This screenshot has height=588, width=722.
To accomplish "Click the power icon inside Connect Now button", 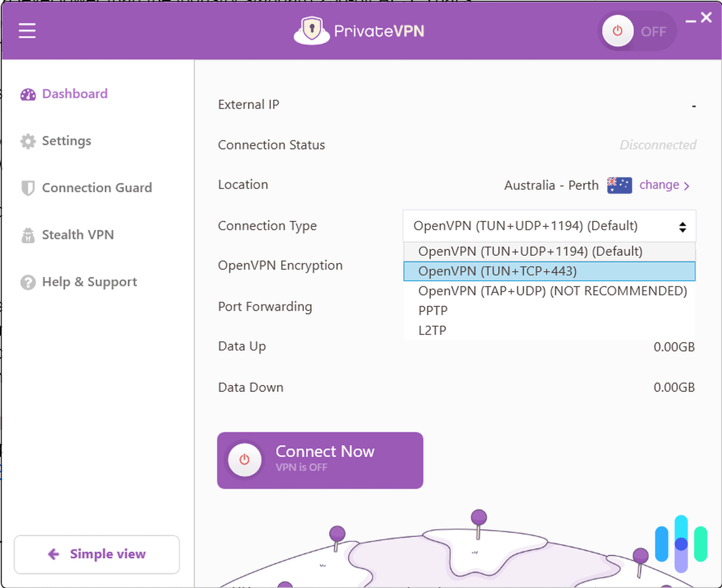I will click(x=245, y=460).
